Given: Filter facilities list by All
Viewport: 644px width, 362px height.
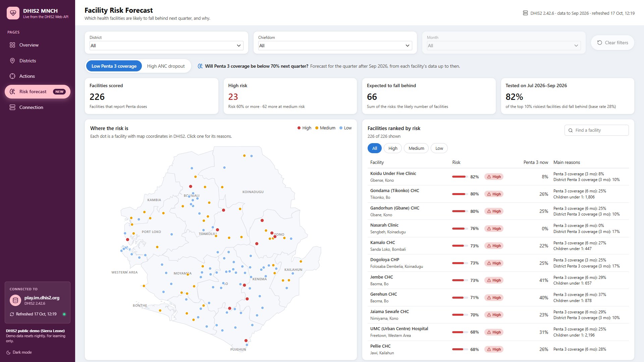Looking at the screenshot, I should coord(375,148).
